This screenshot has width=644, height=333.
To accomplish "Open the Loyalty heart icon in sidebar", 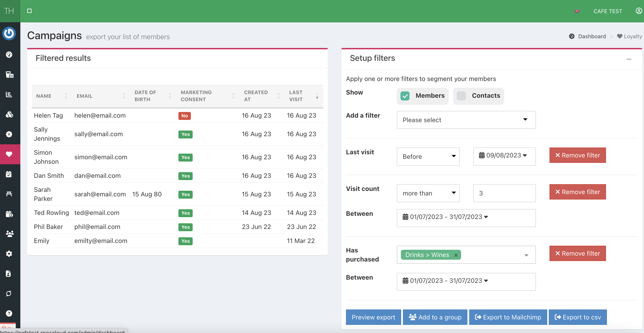I will click(x=9, y=154).
